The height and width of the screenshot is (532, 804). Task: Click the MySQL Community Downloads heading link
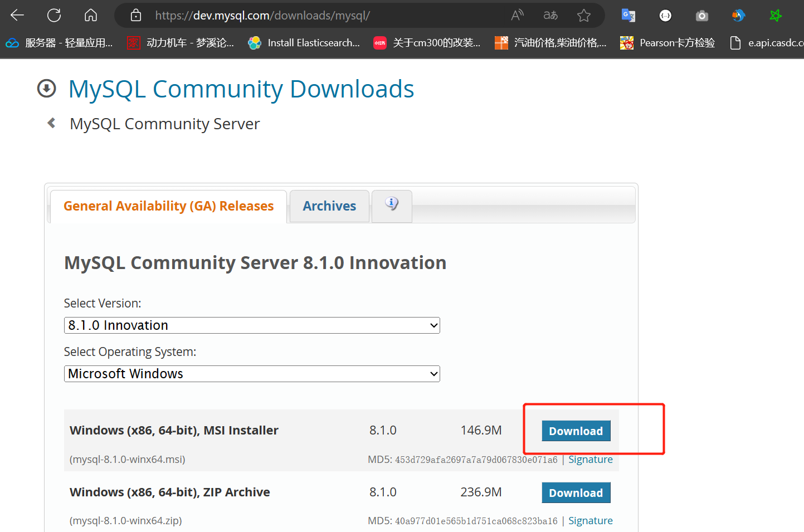[241, 89]
